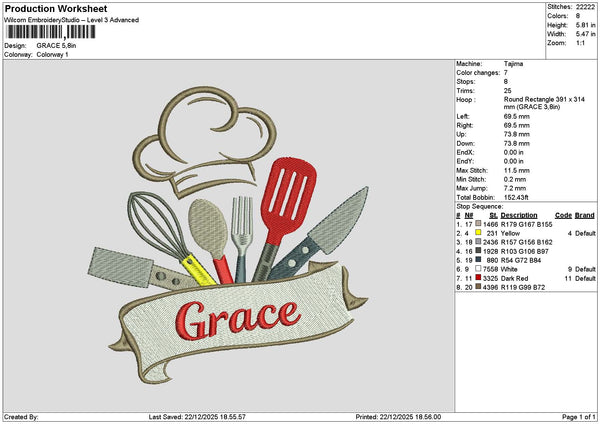The width and height of the screenshot is (600, 424).
Task: Select the Zoom value '1:1'
Action: [x=580, y=43]
